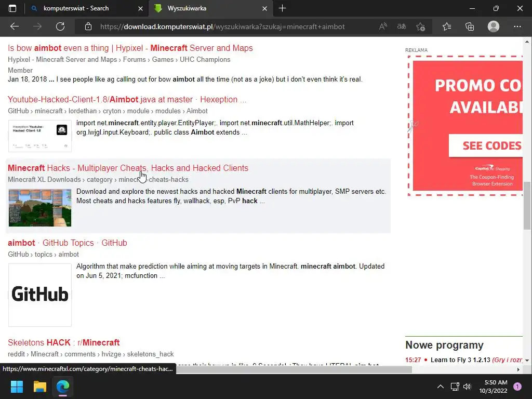Viewport: 532px width, 399px height.
Task: Click the Hypixel forums breadcrumb text
Action: tap(119, 59)
